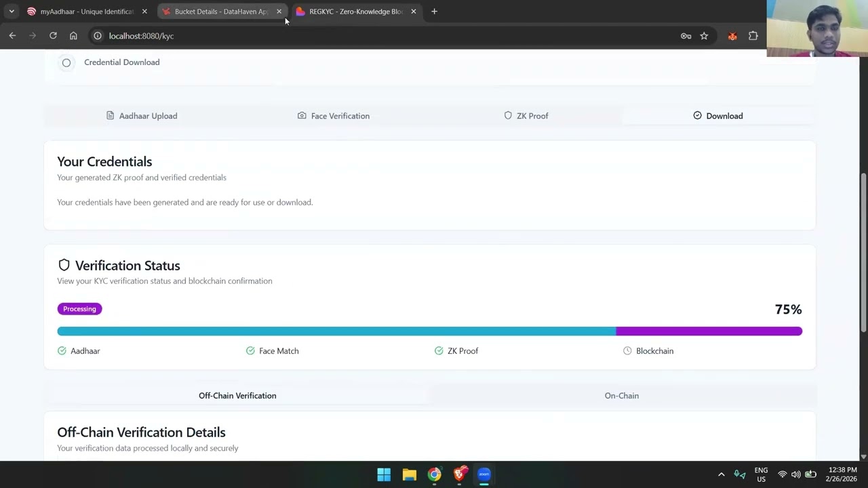Click the verification progress bar
Screen dimensions: 868x488
click(430, 331)
